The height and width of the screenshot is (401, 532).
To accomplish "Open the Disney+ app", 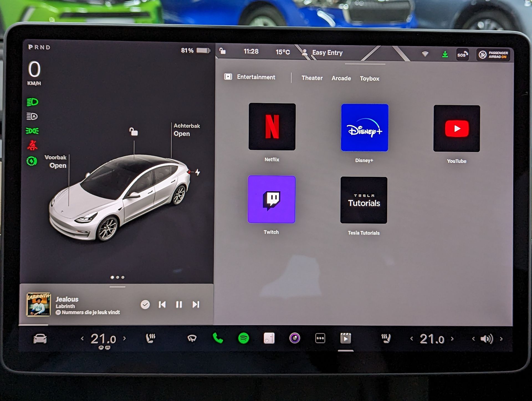I will click(x=365, y=128).
